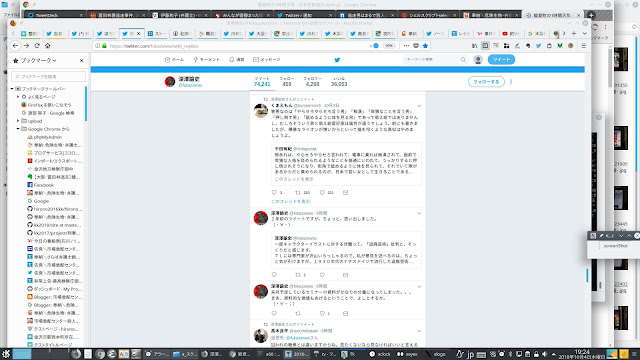Reply to the quoted-tweet post about two years ago
The height and width of the screenshot is (360, 640).
click(274, 275)
